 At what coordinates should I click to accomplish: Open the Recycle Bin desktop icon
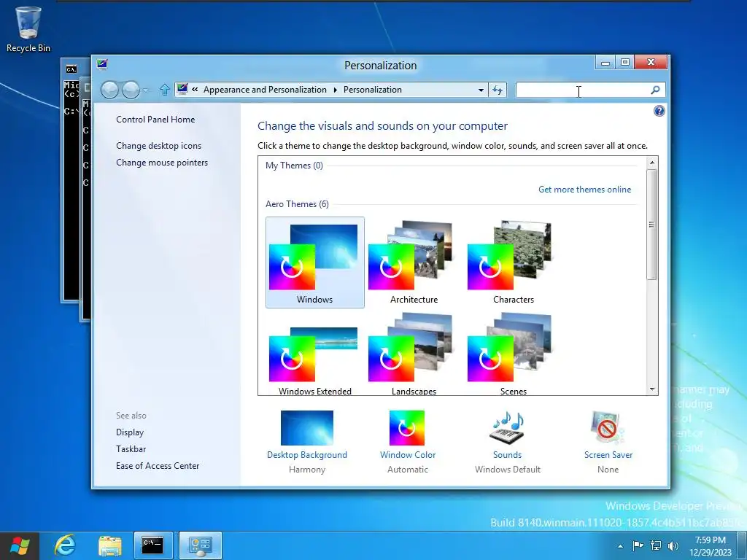point(28,29)
